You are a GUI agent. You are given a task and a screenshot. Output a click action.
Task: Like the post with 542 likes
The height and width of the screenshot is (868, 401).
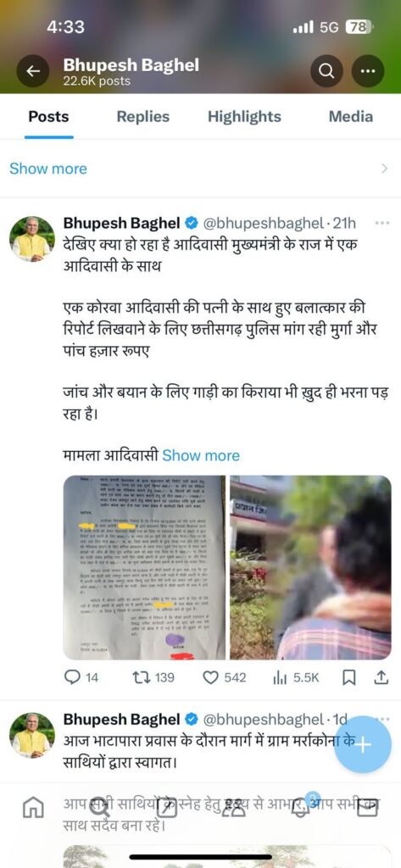225,677
